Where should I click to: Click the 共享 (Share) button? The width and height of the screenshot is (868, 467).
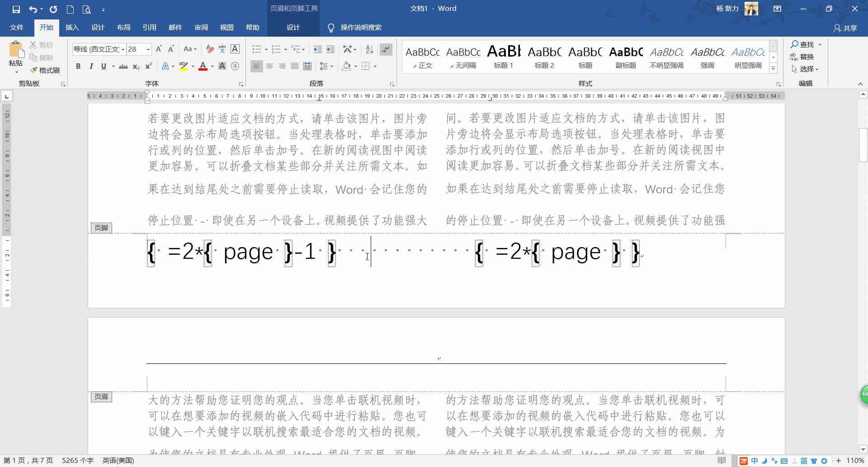(x=845, y=28)
